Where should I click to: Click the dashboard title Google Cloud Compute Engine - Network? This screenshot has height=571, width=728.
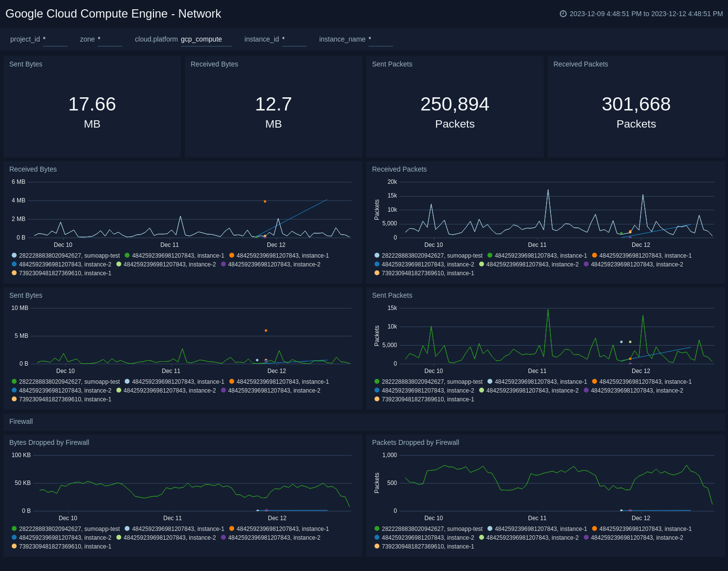coord(113,14)
